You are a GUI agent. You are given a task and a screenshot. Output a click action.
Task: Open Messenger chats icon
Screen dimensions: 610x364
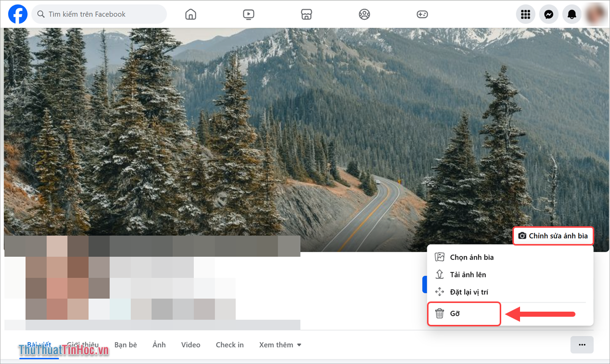[549, 14]
